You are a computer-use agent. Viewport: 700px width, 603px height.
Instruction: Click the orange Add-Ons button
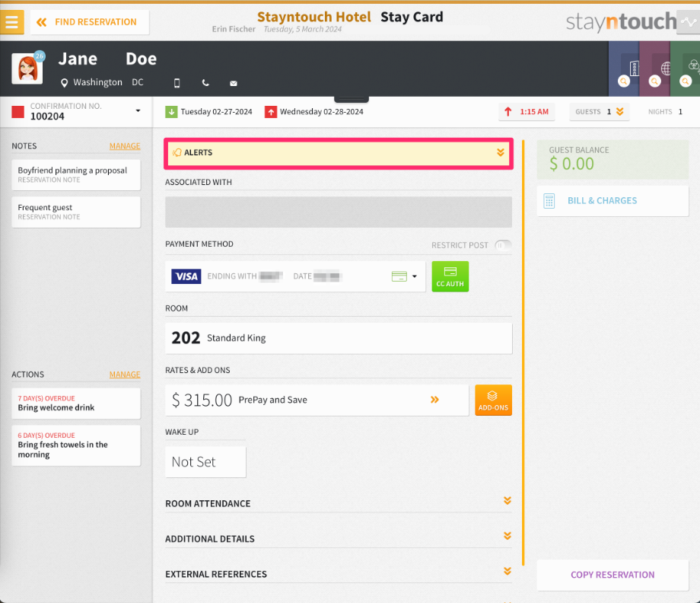(493, 400)
